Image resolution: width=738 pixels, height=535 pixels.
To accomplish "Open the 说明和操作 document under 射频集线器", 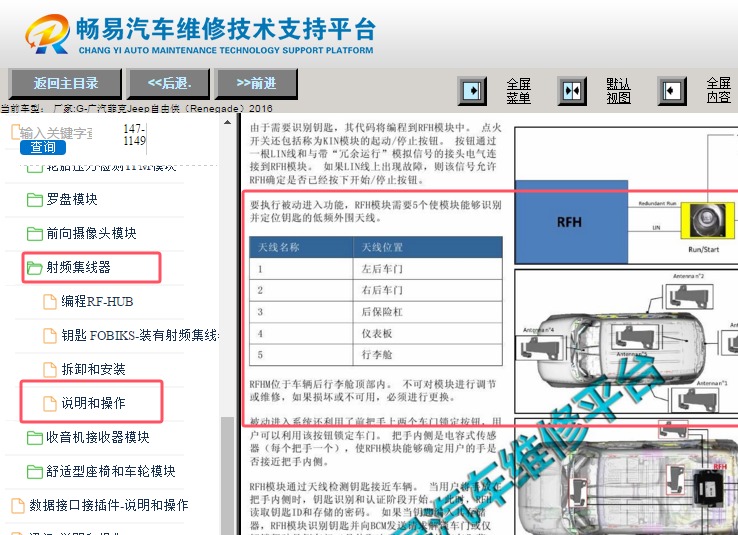I will (x=93, y=403).
